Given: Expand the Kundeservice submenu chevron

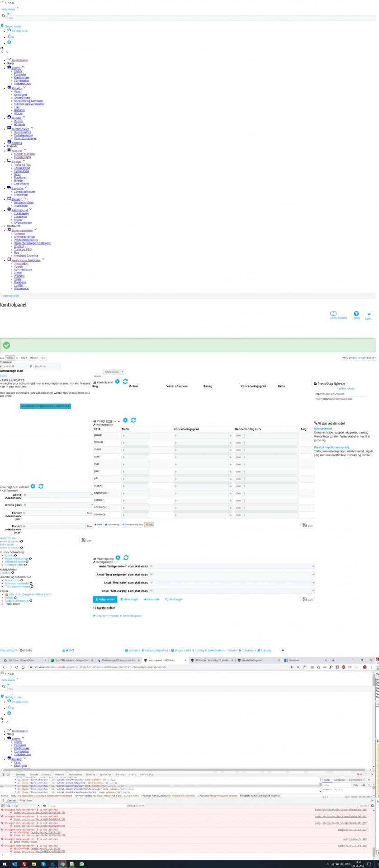Looking at the screenshot, I should tap(32, 128).
